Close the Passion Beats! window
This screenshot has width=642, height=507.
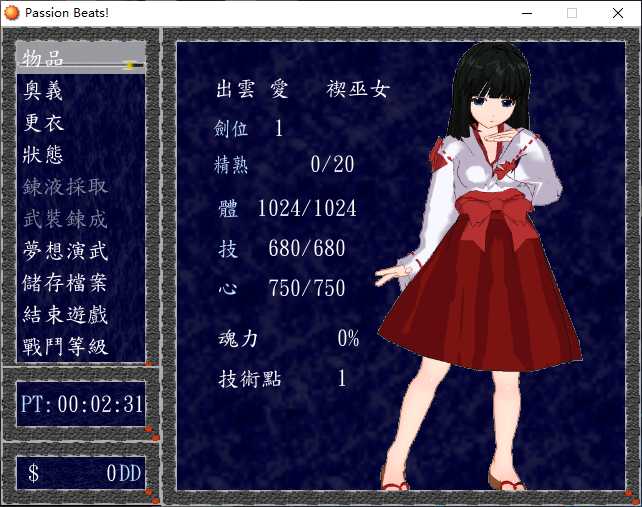pyautogui.click(x=618, y=13)
